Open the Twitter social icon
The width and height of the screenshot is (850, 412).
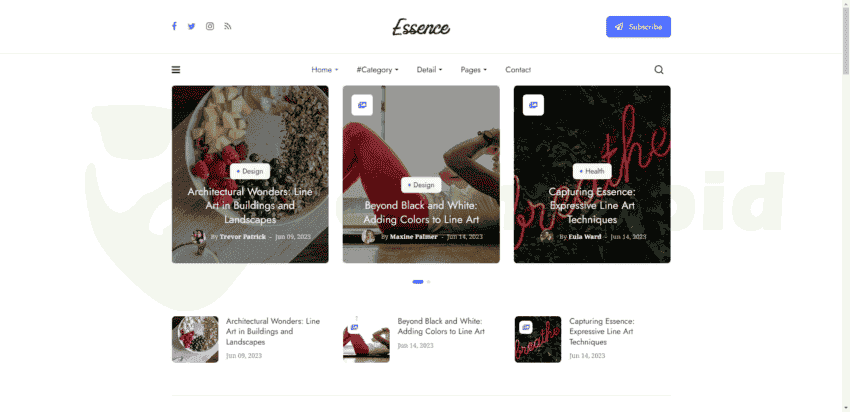(191, 26)
